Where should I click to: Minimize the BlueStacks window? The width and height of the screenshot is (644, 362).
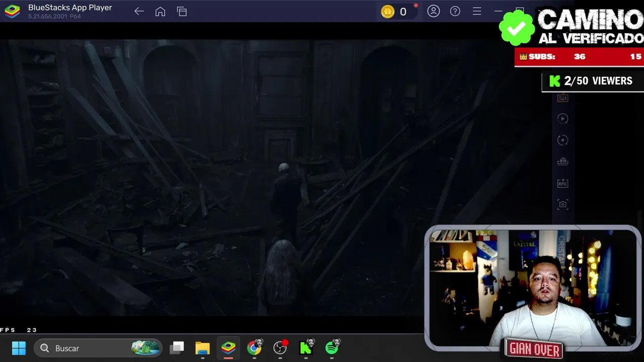(x=498, y=11)
